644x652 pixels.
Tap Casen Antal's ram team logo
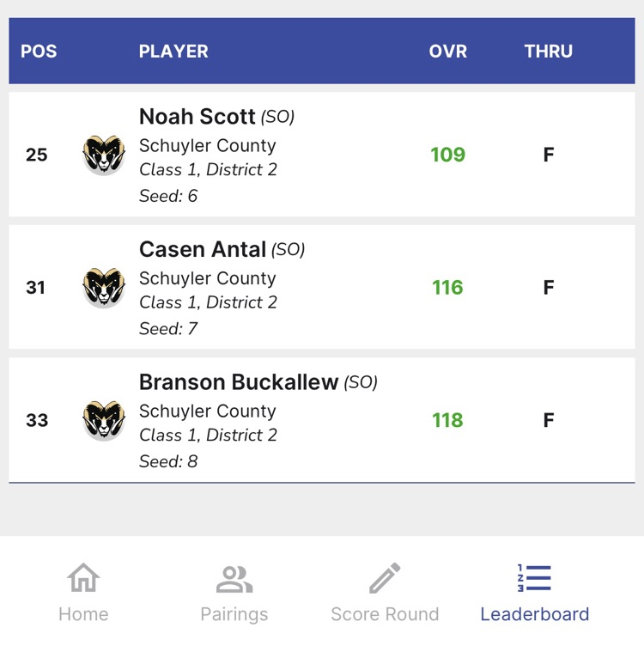(x=104, y=287)
